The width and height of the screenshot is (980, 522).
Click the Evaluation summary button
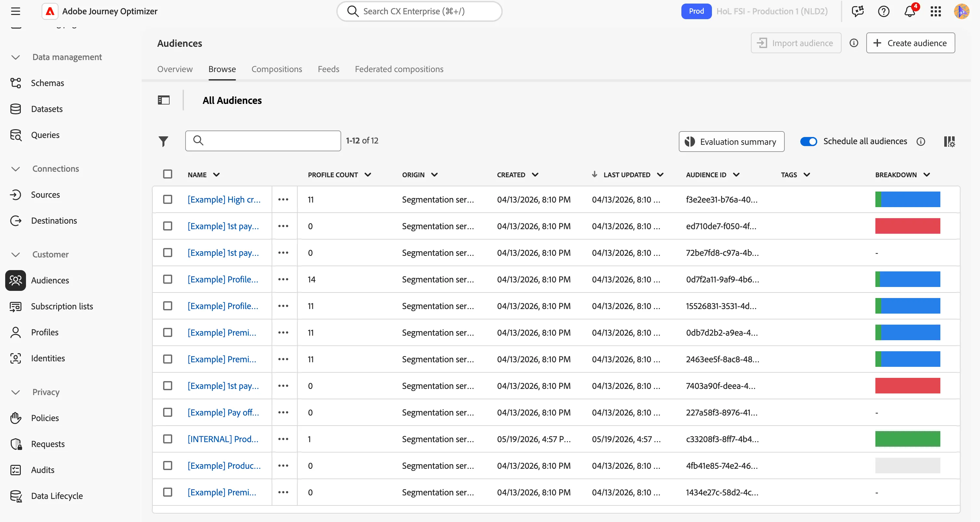point(731,142)
